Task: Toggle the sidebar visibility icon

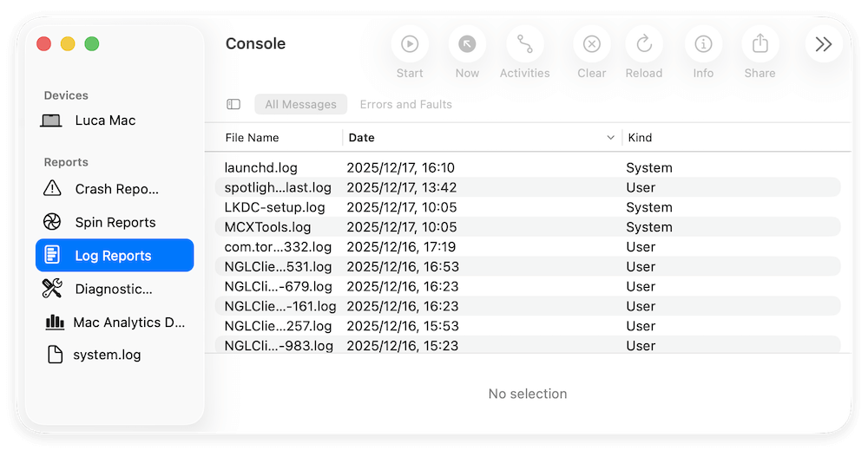Action: point(233,105)
